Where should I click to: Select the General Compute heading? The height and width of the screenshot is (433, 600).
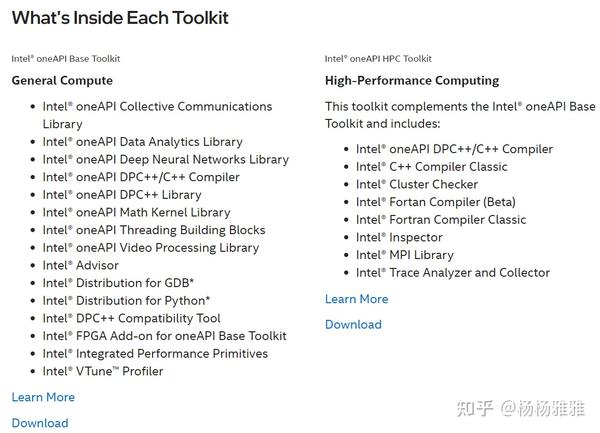[x=62, y=80]
